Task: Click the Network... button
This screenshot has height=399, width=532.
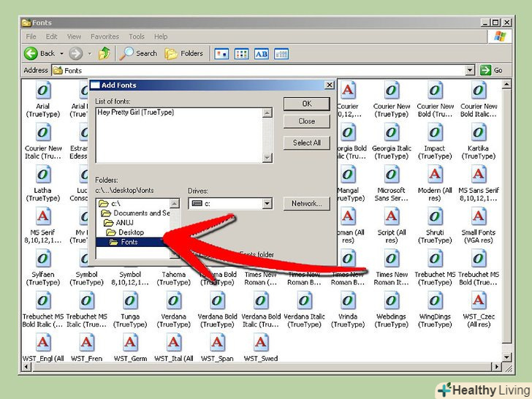Action: point(307,204)
